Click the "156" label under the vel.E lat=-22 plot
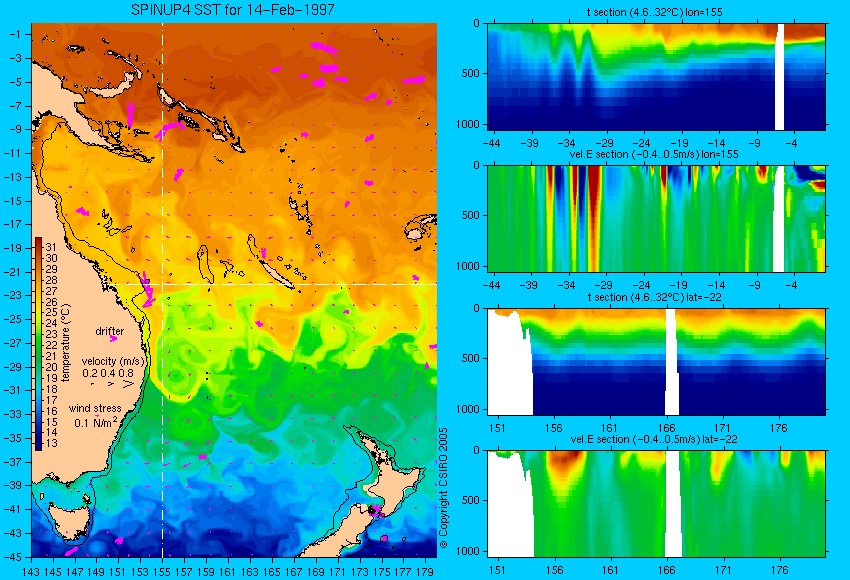This screenshot has width=850, height=580. (553, 570)
